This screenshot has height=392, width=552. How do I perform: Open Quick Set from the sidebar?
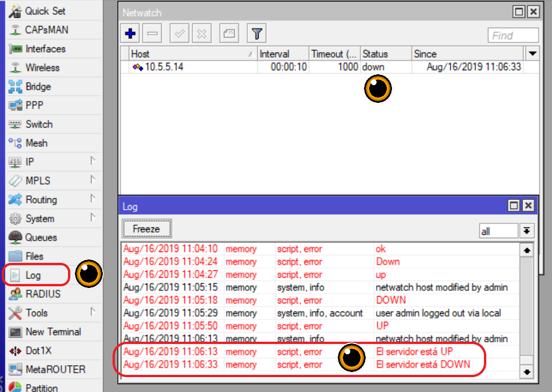point(54,11)
